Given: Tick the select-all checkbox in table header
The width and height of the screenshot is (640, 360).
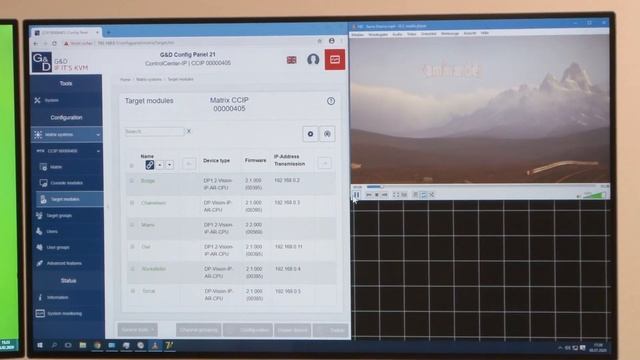Looking at the screenshot, I should click(131, 165).
